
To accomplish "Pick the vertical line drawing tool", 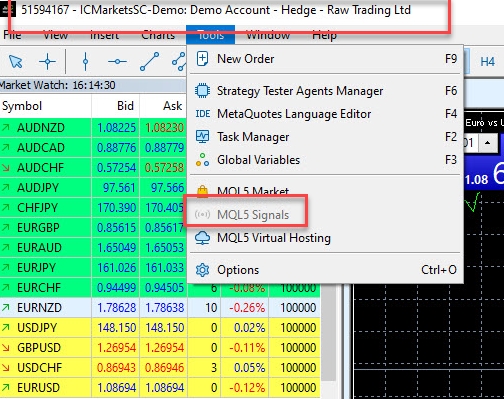I will (85, 62).
